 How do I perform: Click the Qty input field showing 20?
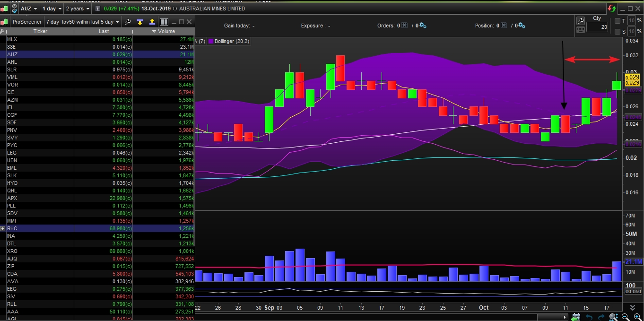597,27
